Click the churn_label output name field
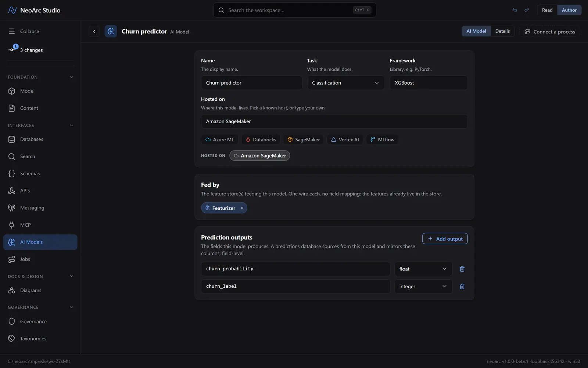 (295, 286)
